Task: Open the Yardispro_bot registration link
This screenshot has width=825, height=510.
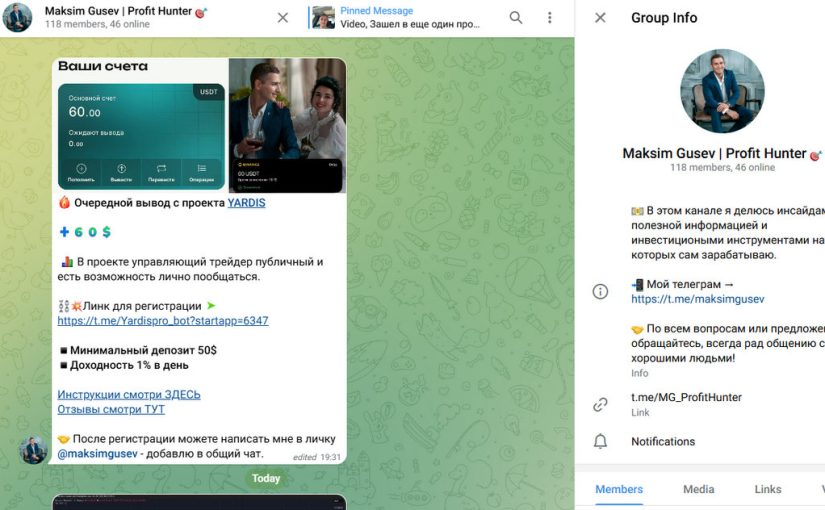Action: point(163,321)
